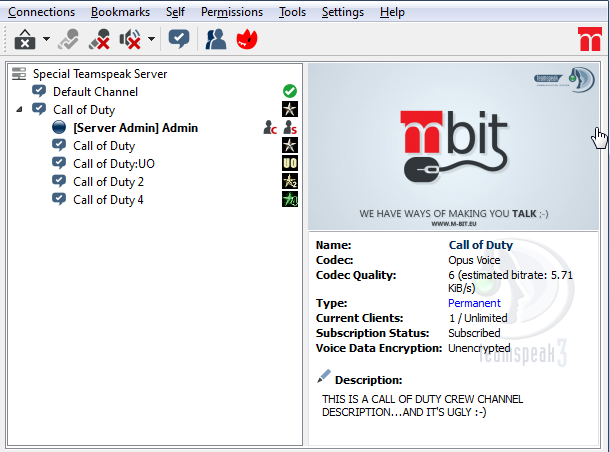Open the dropdown arrow next to Mute Speakers
The image size is (610, 452).
click(151, 39)
